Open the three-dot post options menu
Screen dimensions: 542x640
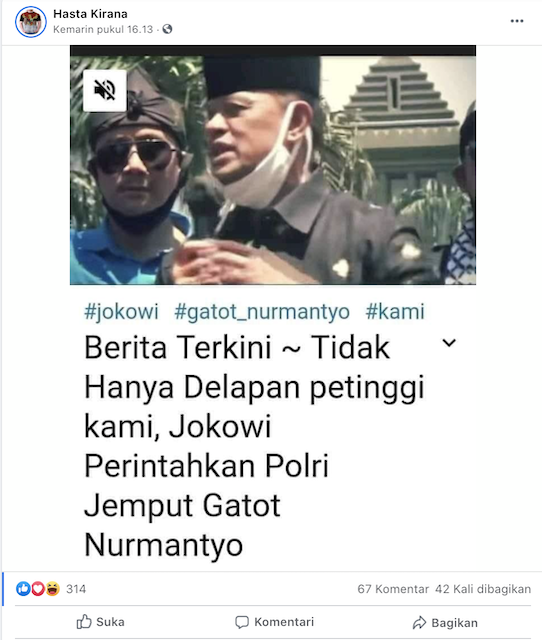[x=517, y=21]
